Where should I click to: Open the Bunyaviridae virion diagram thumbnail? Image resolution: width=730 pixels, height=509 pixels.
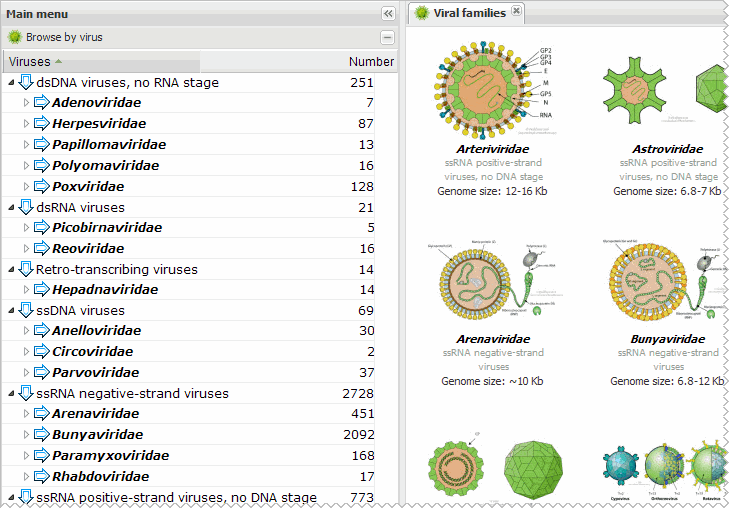click(x=666, y=280)
